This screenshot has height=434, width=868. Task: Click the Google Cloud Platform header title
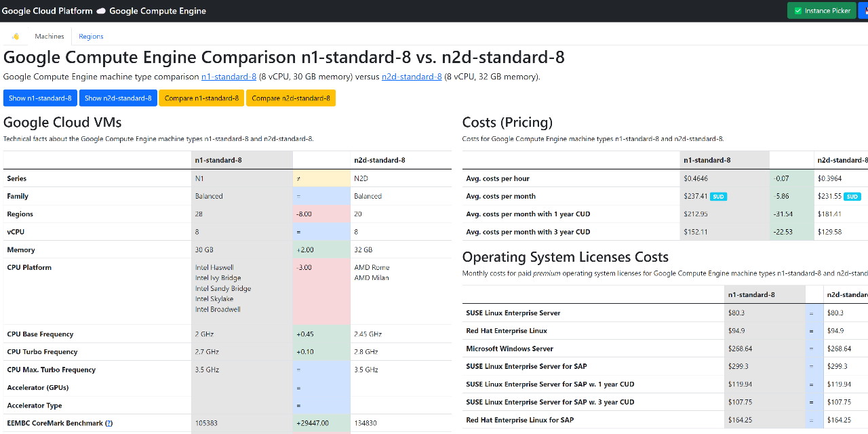click(47, 11)
